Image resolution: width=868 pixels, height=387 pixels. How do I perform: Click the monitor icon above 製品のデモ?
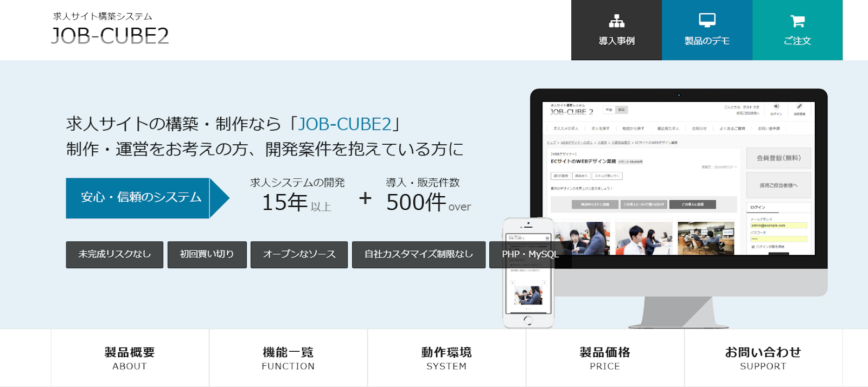pos(707,21)
